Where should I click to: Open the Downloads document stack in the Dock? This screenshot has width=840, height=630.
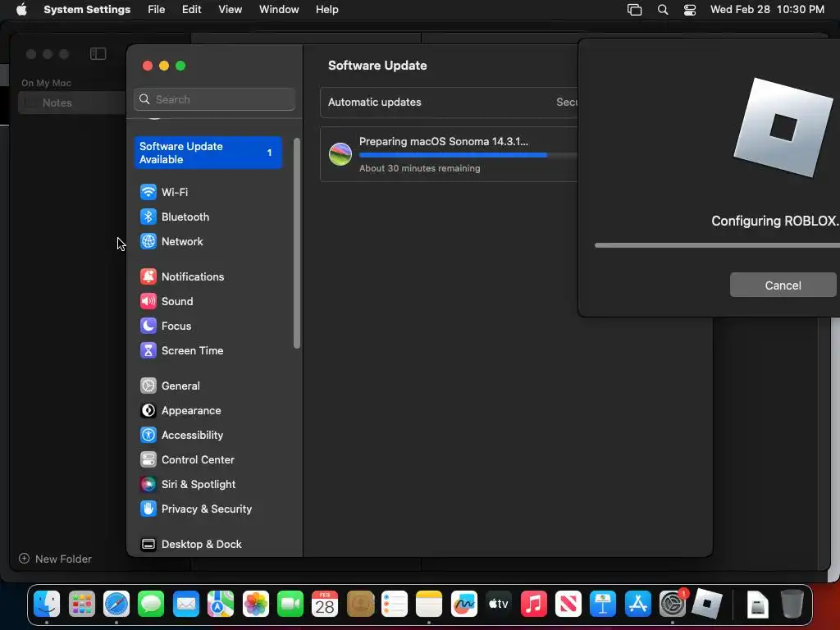(757, 605)
